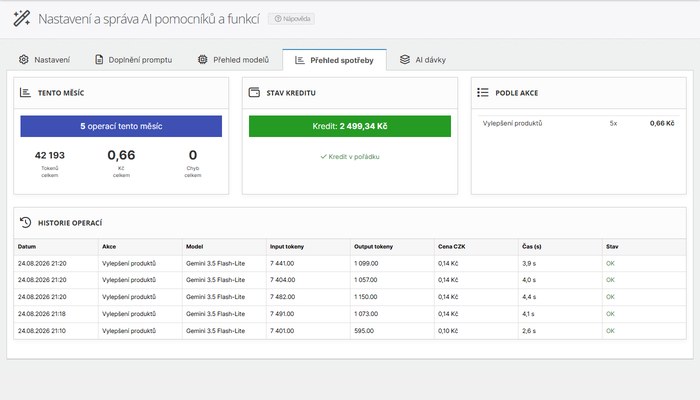Click input tokens value 7 491.00
The width and height of the screenshot is (700, 400).
coord(282,314)
